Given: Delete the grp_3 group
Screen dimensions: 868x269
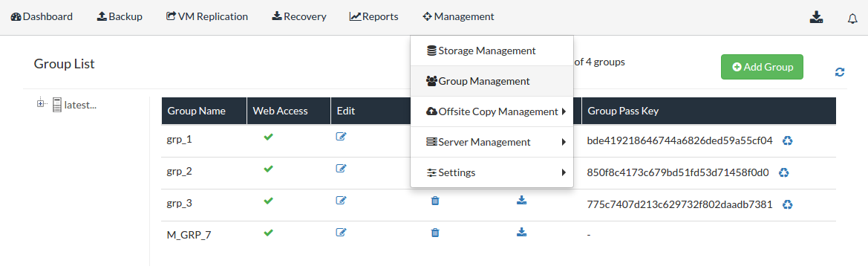Looking at the screenshot, I should click(435, 201).
